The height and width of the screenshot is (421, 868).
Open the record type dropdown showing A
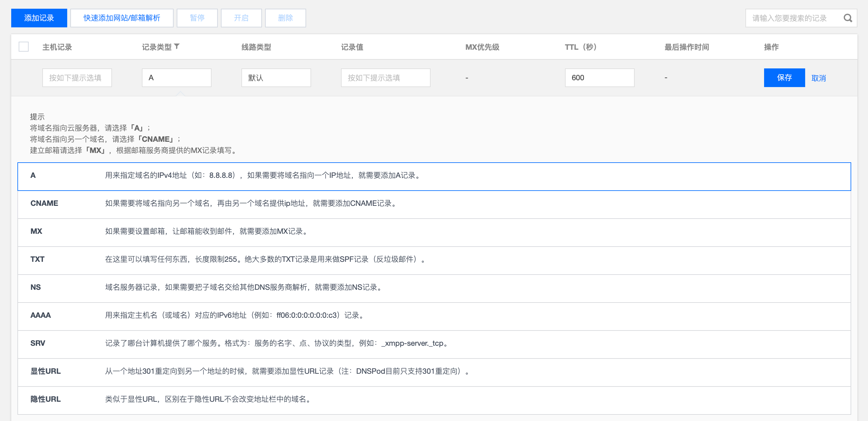point(176,78)
